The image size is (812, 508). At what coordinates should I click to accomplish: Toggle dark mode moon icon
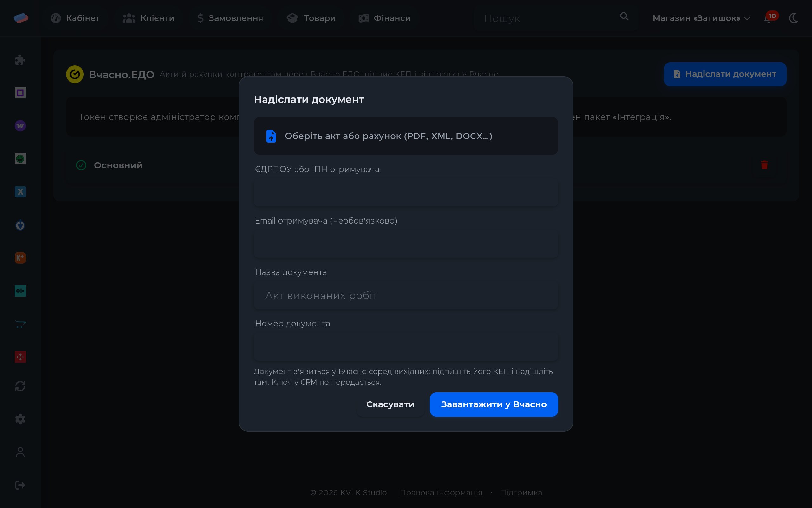point(794,18)
